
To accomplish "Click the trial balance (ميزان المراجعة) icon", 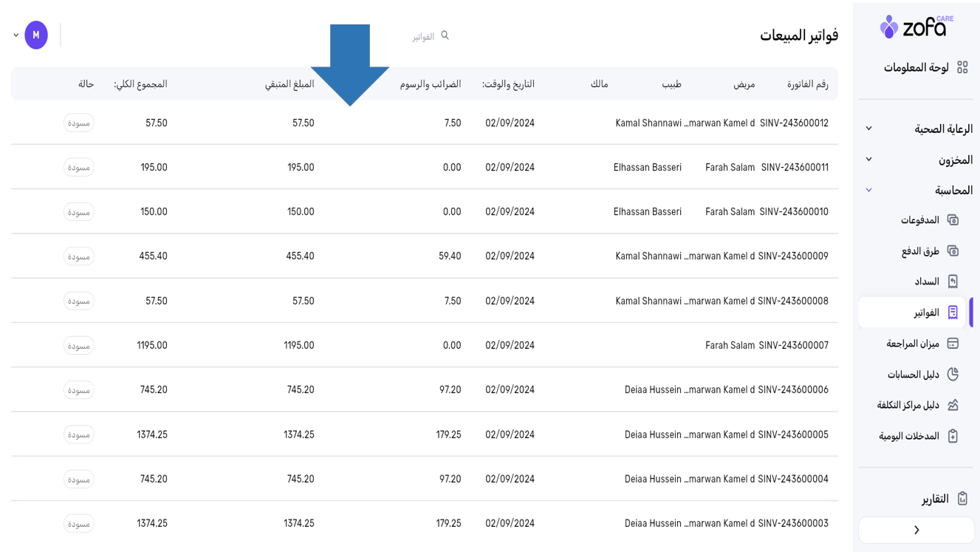I will (x=953, y=344).
